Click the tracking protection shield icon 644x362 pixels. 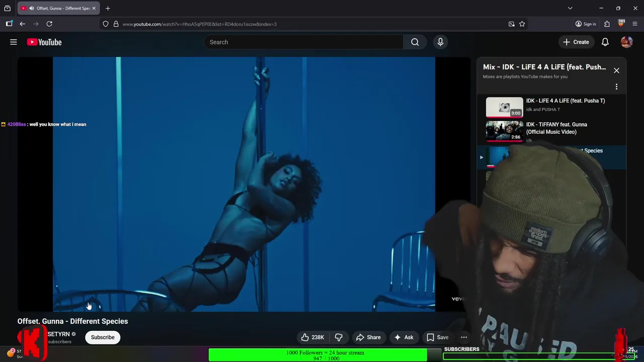pos(106,24)
